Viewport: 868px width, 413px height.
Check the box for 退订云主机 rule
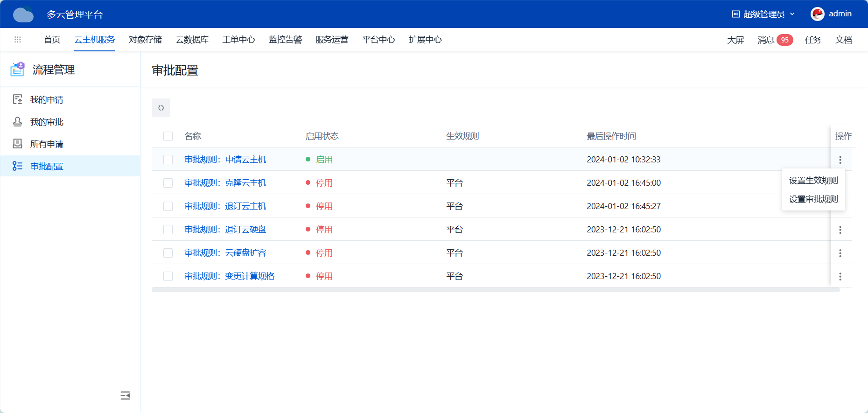pos(168,206)
